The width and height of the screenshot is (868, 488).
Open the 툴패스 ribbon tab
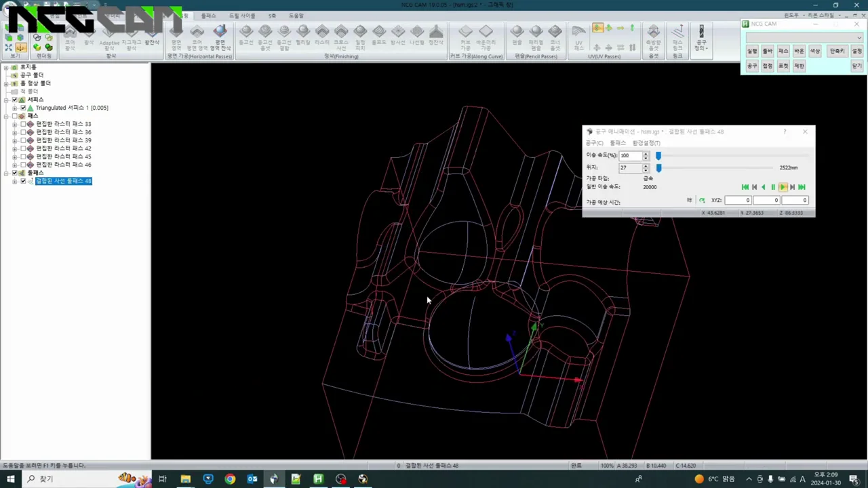click(x=208, y=16)
